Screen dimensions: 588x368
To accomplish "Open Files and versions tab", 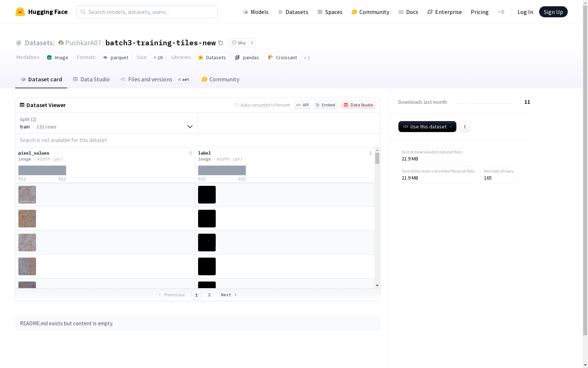I will 155,79.
